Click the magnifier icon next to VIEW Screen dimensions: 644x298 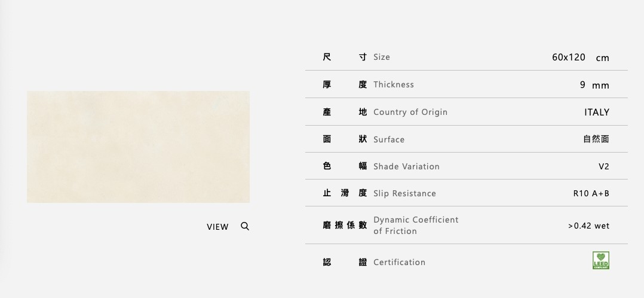(x=245, y=226)
